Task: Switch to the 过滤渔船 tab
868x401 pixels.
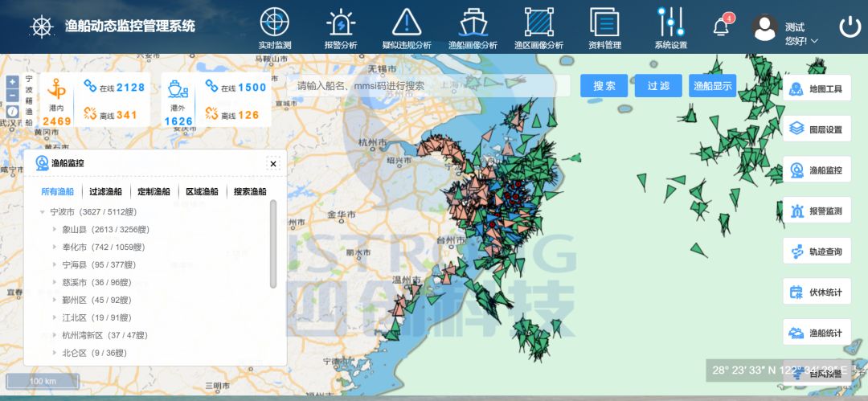Action: click(105, 192)
